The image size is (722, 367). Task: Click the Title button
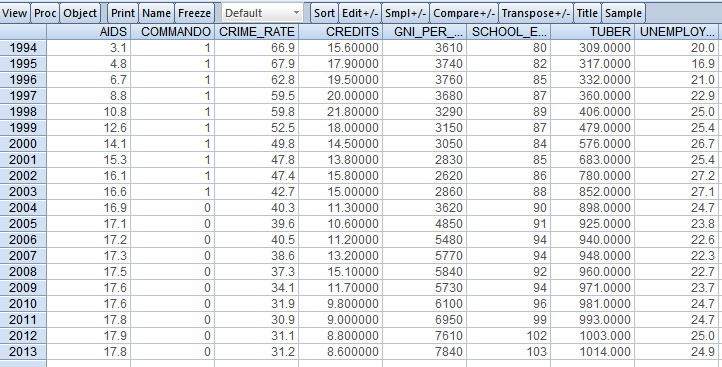tap(587, 13)
